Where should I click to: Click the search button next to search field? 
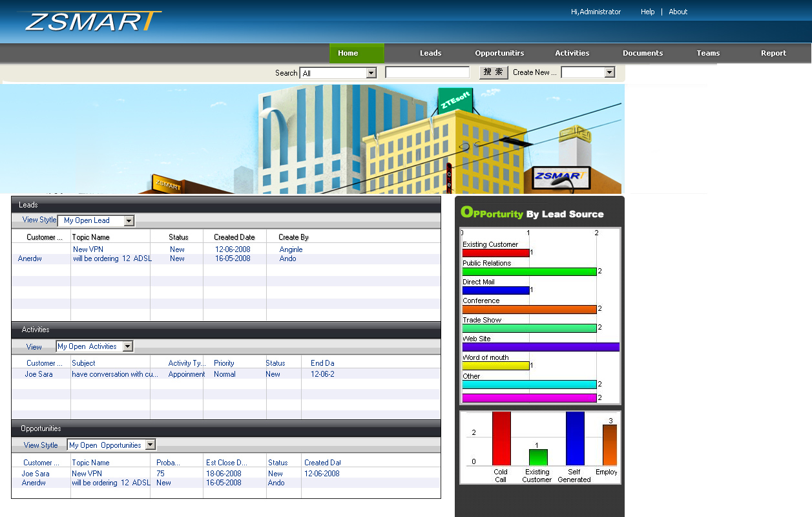coord(494,72)
